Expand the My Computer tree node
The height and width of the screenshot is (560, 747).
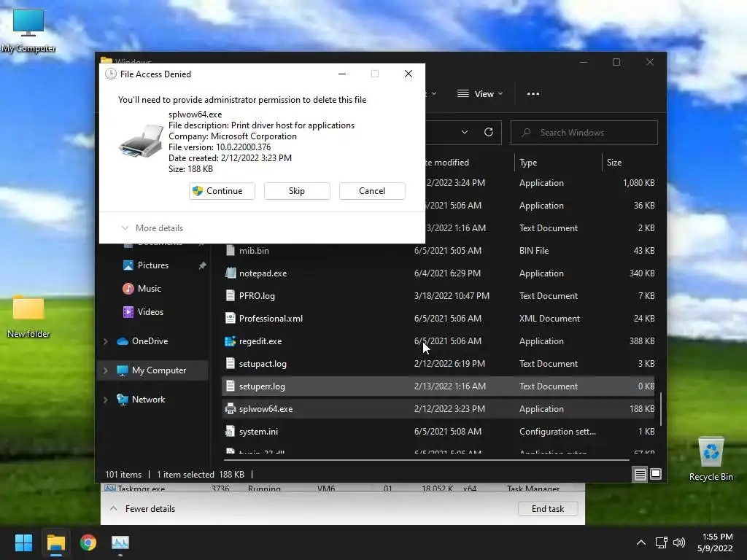106,370
